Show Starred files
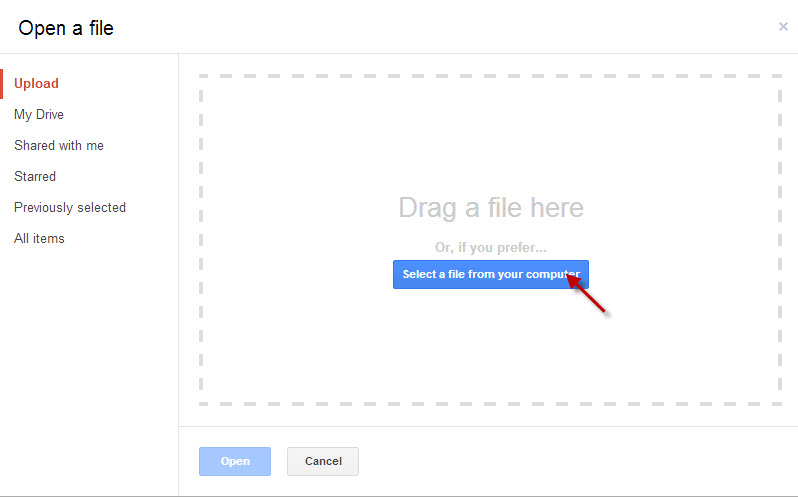 35,177
